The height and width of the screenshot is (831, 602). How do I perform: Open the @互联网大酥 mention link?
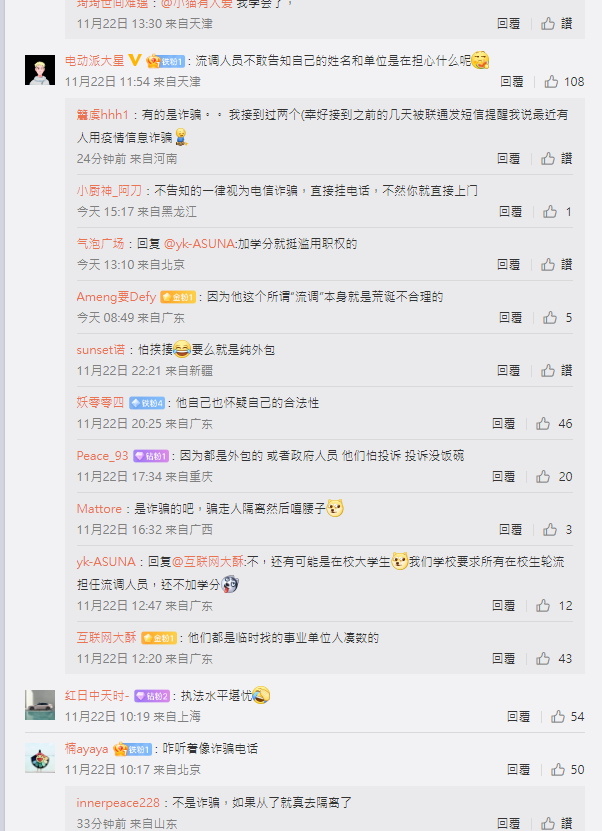(x=208, y=562)
